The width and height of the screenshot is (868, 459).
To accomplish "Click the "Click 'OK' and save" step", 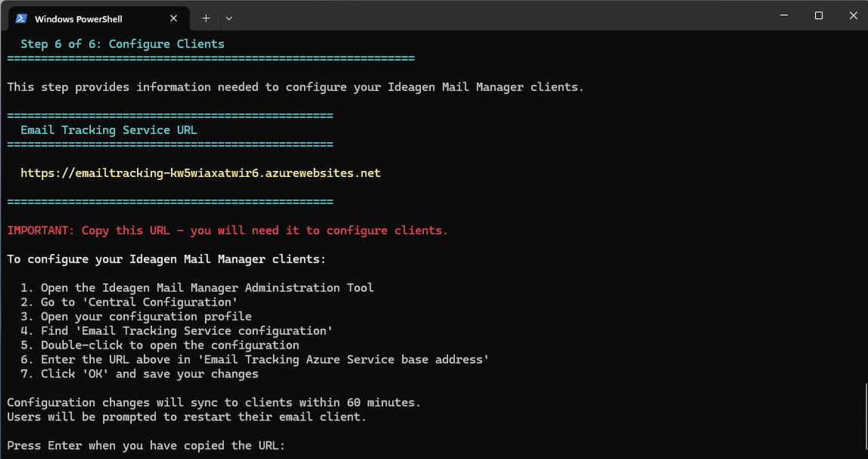I will 139,374.
